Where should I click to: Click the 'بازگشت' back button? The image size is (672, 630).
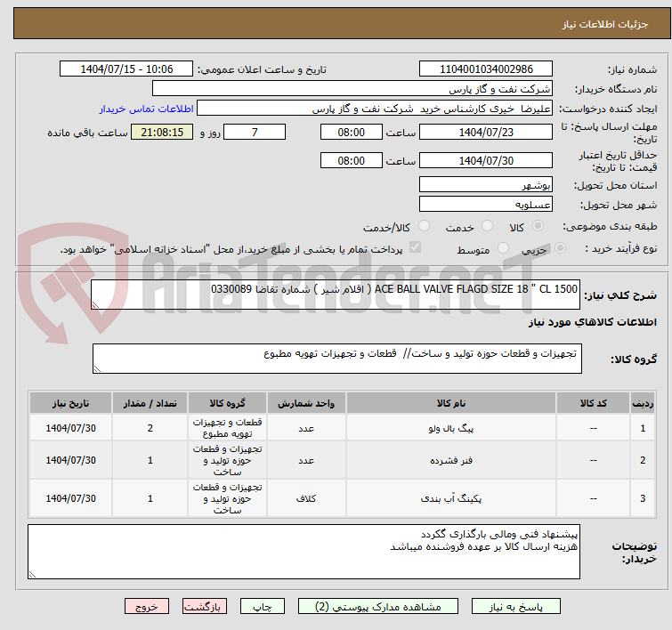[x=206, y=606]
